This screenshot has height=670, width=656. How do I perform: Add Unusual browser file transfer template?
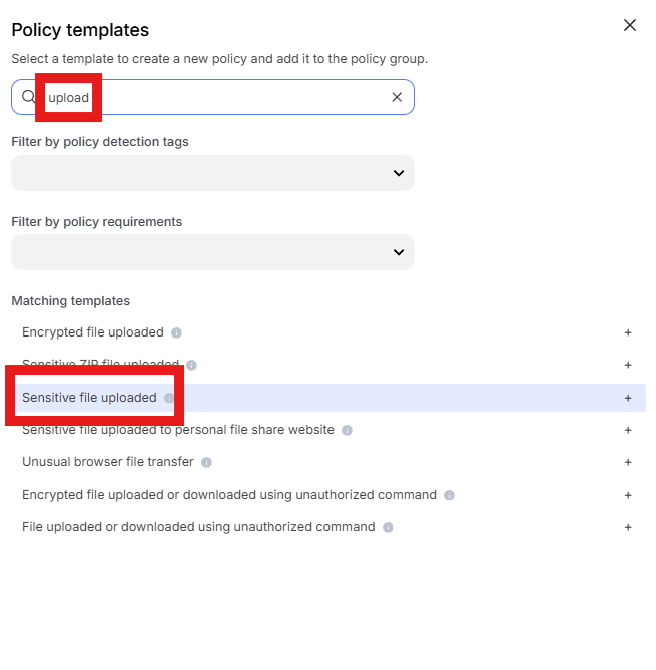(628, 462)
